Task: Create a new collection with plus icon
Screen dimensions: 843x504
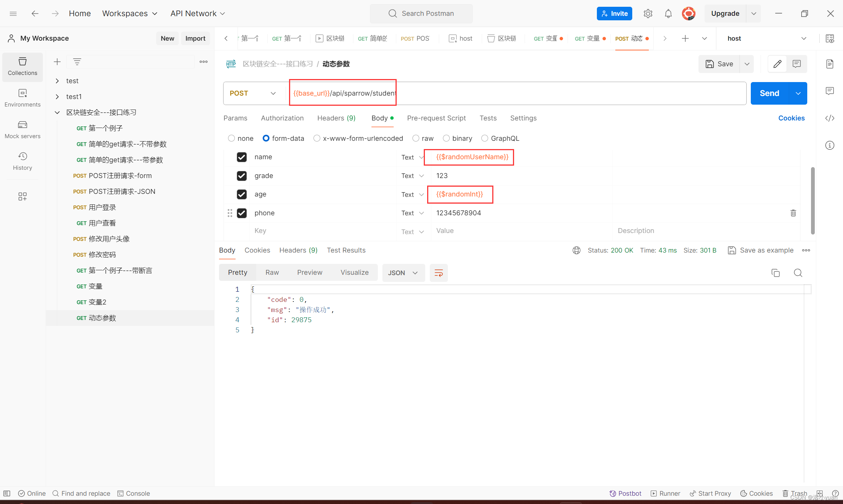Action: 57,62
